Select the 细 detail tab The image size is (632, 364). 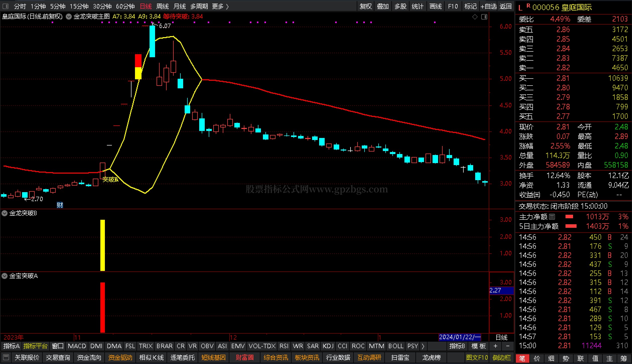click(551, 358)
